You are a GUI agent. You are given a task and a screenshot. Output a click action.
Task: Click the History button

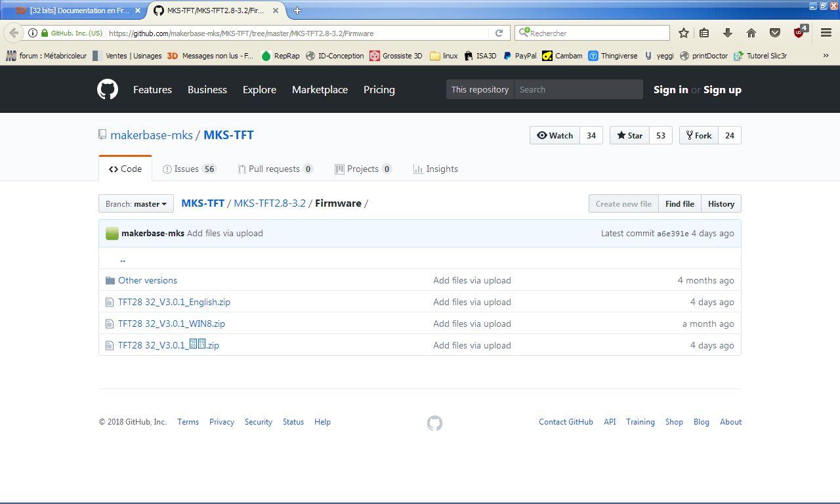coord(721,203)
